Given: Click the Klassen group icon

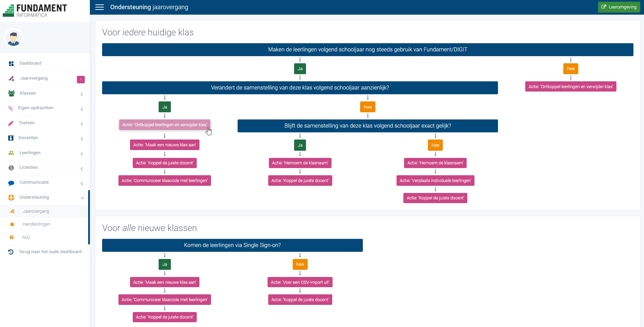Looking at the screenshot, I should coord(11,93).
